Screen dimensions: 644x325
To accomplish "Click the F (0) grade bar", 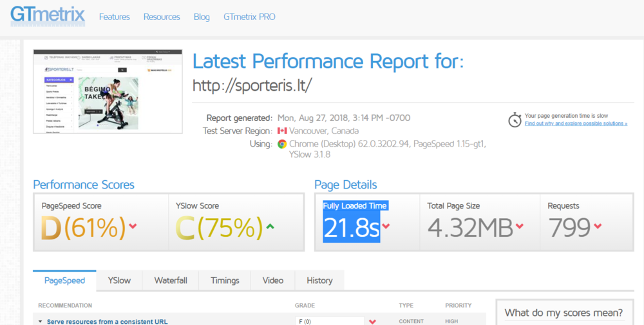I will tap(329, 321).
